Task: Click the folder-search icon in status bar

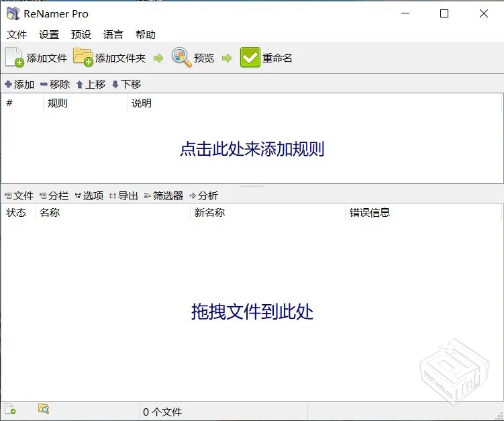Action: 44,408
